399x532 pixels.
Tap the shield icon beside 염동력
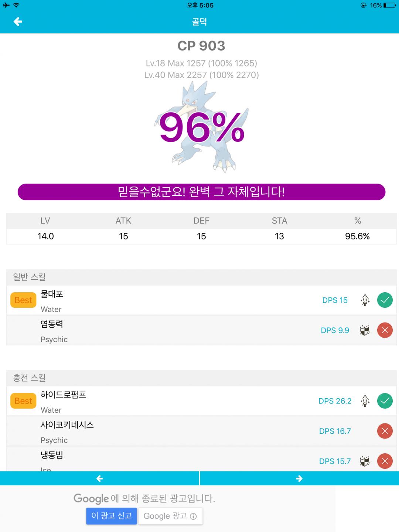pos(365,330)
